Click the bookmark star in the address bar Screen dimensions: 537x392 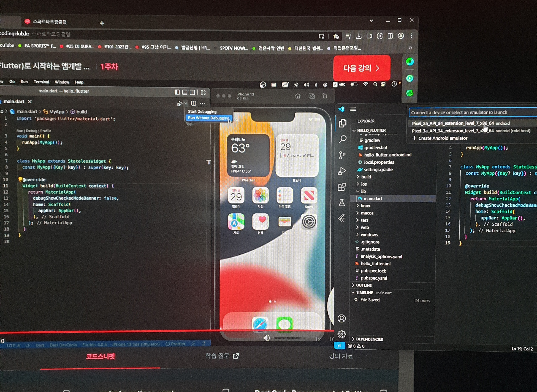[336, 36]
